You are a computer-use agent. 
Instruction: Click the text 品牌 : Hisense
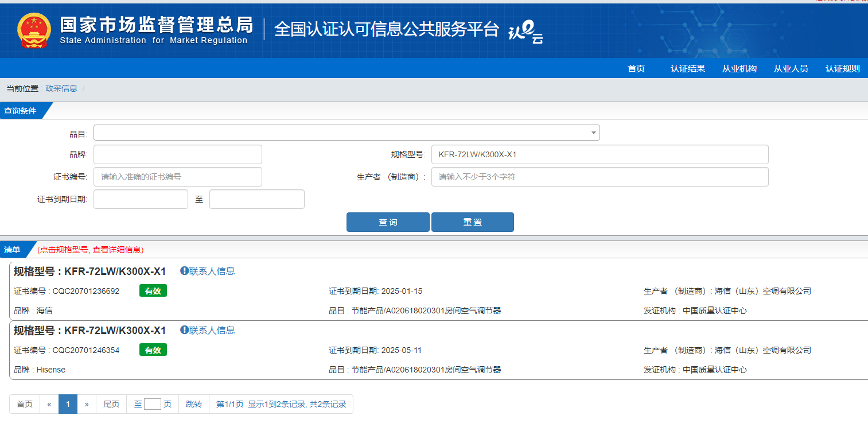40,370
